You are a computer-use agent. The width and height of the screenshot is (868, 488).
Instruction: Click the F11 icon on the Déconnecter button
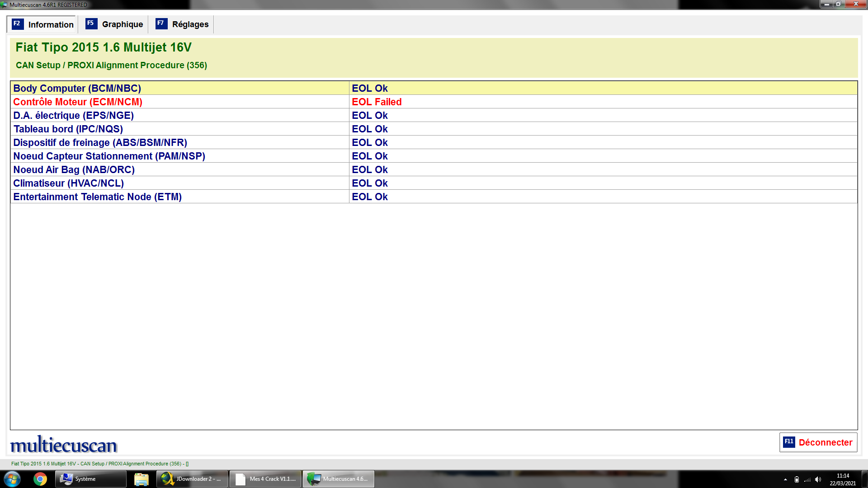pos(789,442)
